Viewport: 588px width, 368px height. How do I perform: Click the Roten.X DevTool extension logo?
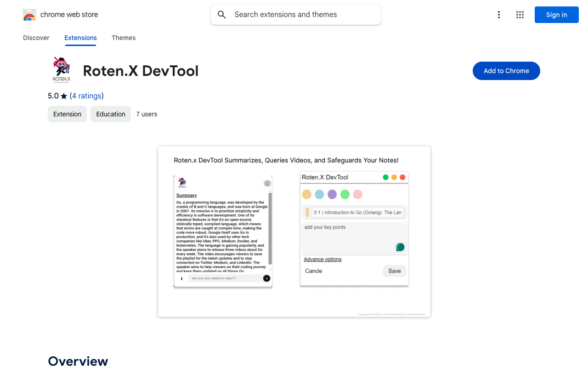click(x=62, y=70)
